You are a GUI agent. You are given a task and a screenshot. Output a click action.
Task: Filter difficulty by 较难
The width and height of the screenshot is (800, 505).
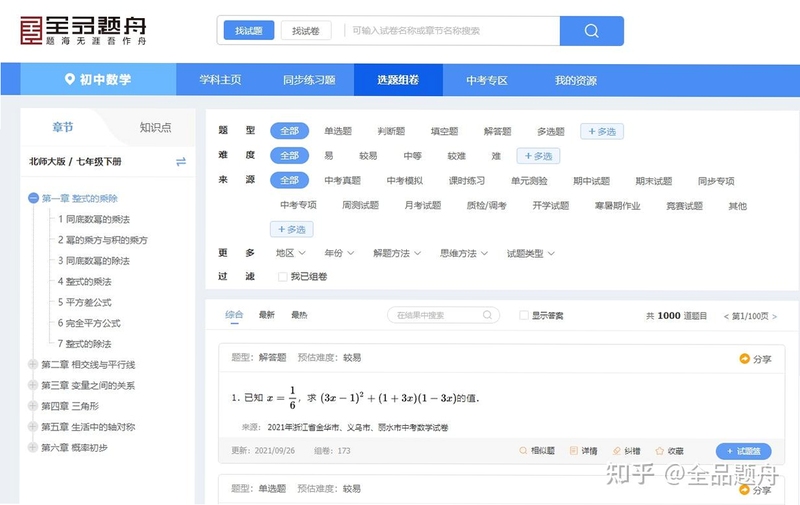pos(456,156)
